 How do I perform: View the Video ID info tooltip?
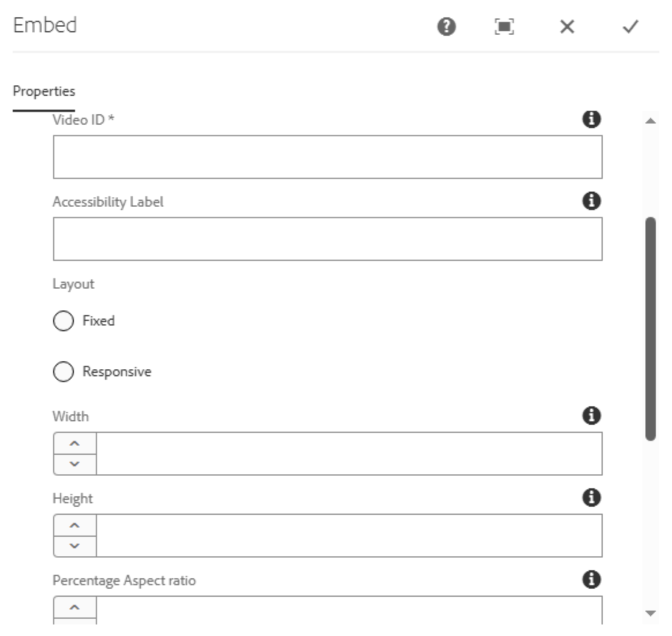point(592,118)
